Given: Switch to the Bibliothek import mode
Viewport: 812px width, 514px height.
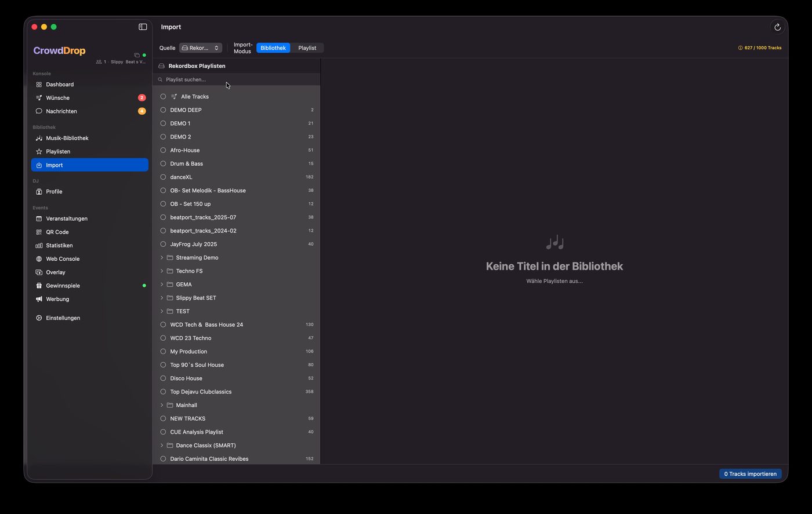Looking at the screenshot, I should pos(273,48).
